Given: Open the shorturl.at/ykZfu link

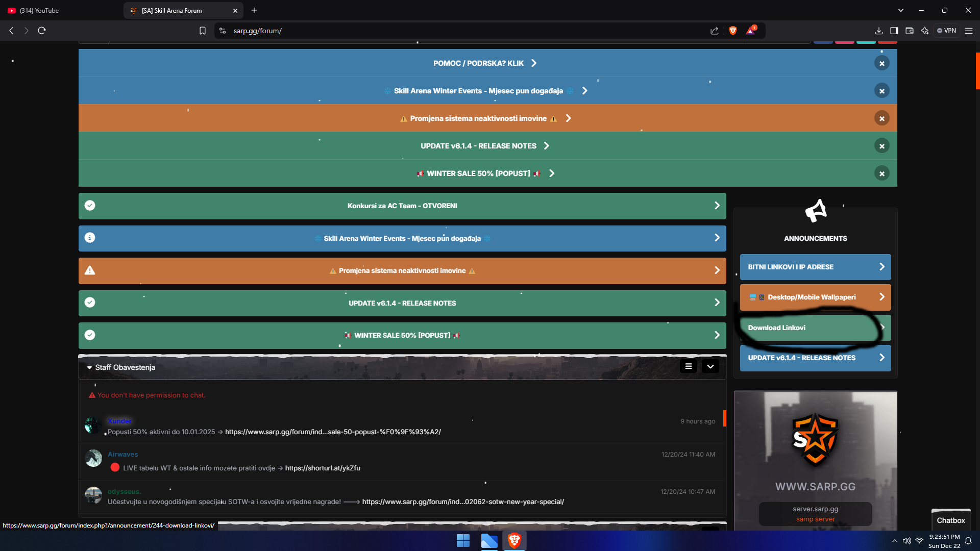Looking at the screenshot, I should pos(323,468).
